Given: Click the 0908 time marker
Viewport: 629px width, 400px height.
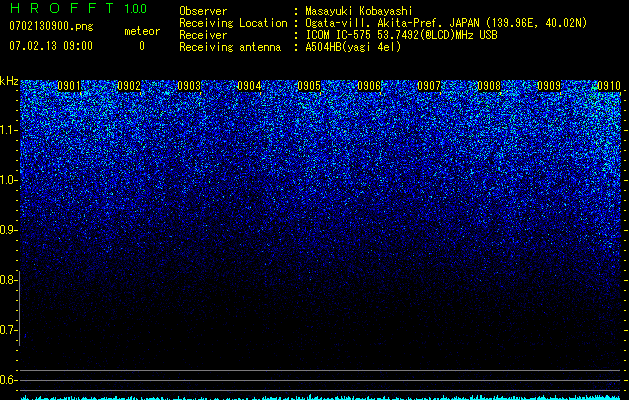Looking at the screenshot, I should click(x=489, y=86).
